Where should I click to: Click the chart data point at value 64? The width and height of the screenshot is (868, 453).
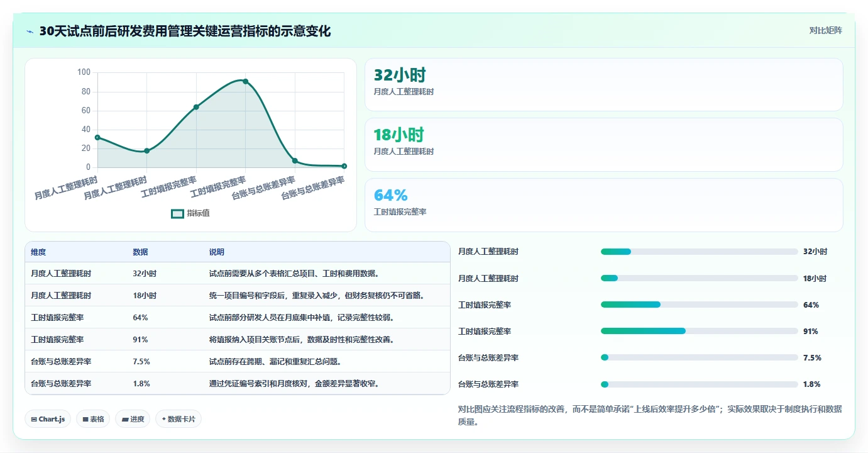tap(196, 107)
